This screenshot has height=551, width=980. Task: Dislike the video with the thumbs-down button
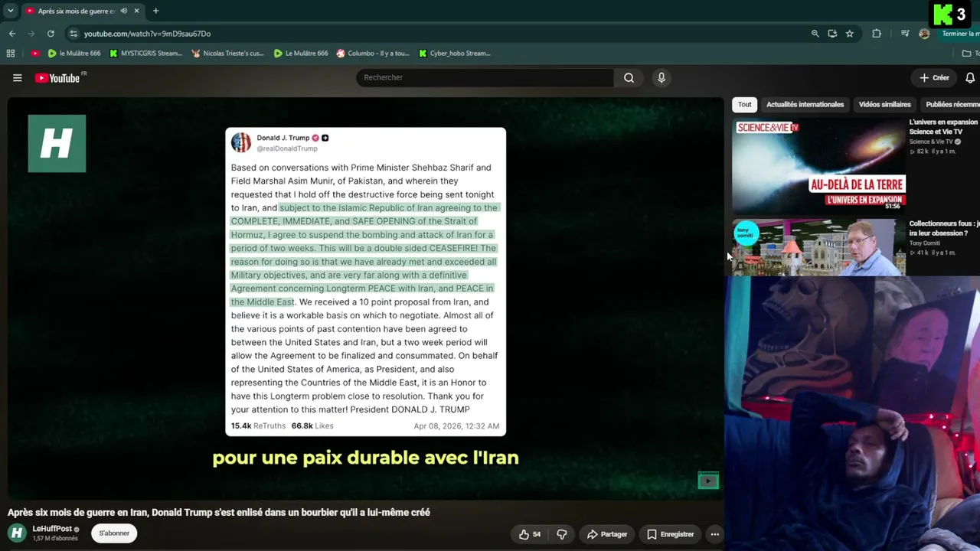click(x=561, y=534)
